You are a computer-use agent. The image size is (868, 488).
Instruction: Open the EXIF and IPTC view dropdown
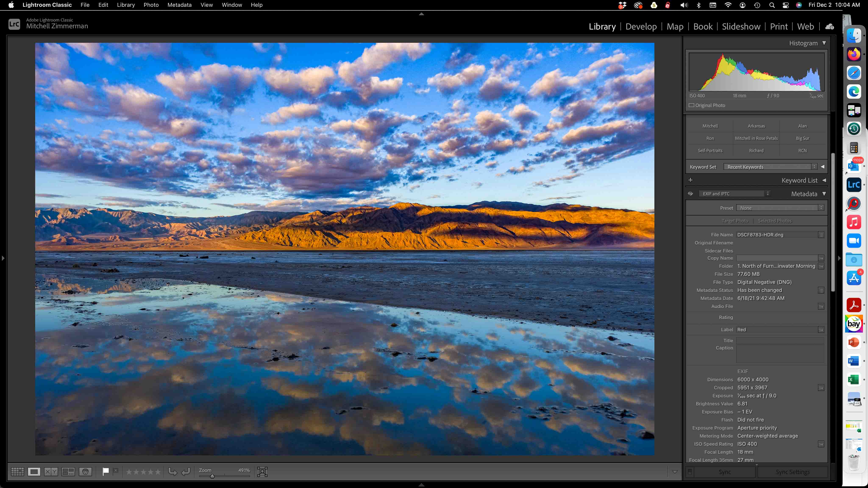[734, 193]
